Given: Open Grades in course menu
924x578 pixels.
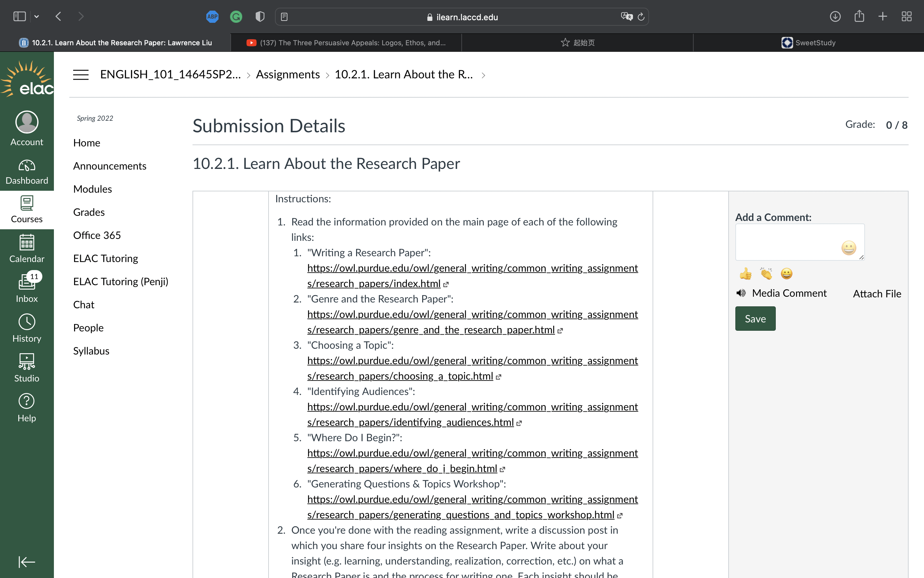Looking at the screenshot, I should pos(89,212).
